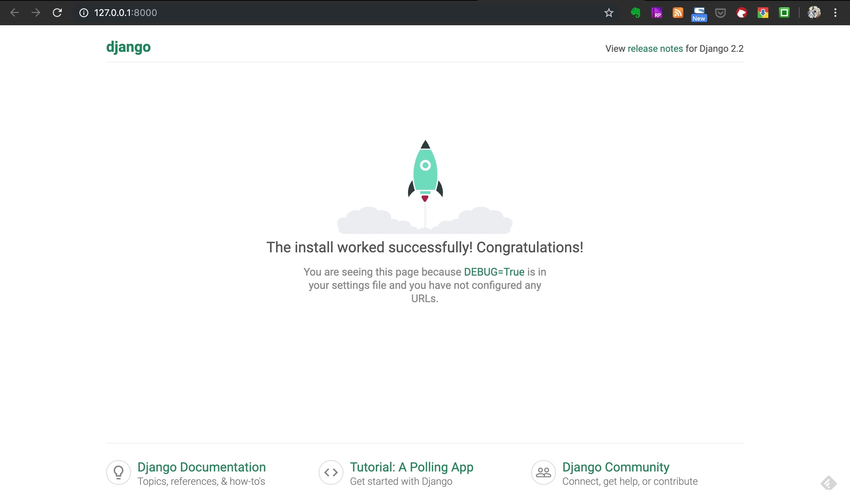Click the address bar URL
The width and height of the screenshot is (850, 504).
tap(125, 13)
